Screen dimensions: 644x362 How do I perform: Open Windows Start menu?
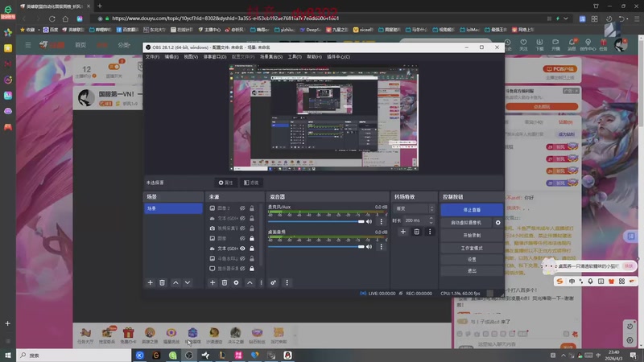click(8, 355)
